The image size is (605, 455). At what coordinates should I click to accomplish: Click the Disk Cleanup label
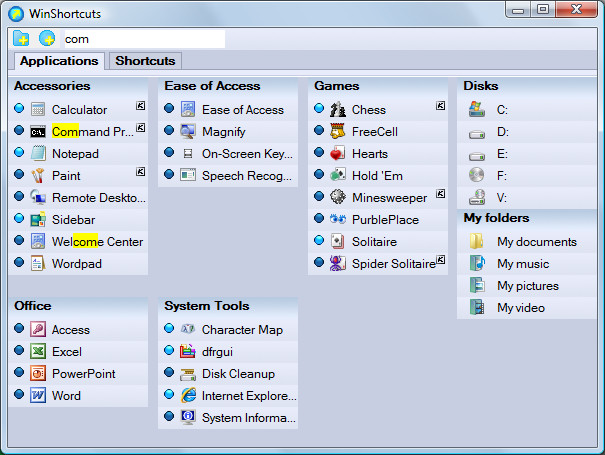(238, 374)
